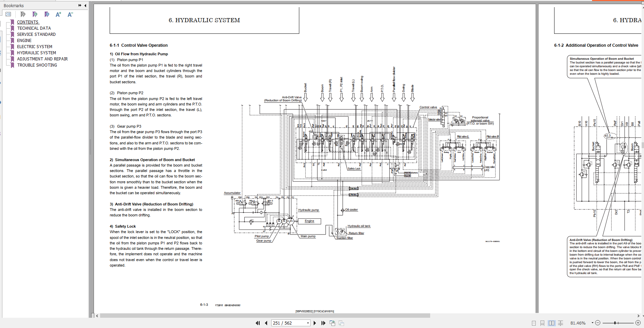The width and height of the screenshot is (644, 328).
Task: Click the set bookmark destination icon
Action: [47, 14]
